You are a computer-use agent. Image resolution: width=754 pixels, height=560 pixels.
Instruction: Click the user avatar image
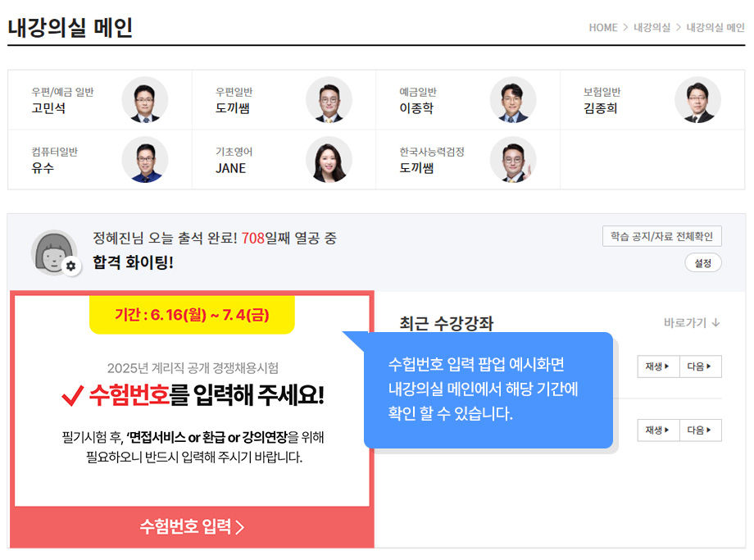tap(53, 251)
